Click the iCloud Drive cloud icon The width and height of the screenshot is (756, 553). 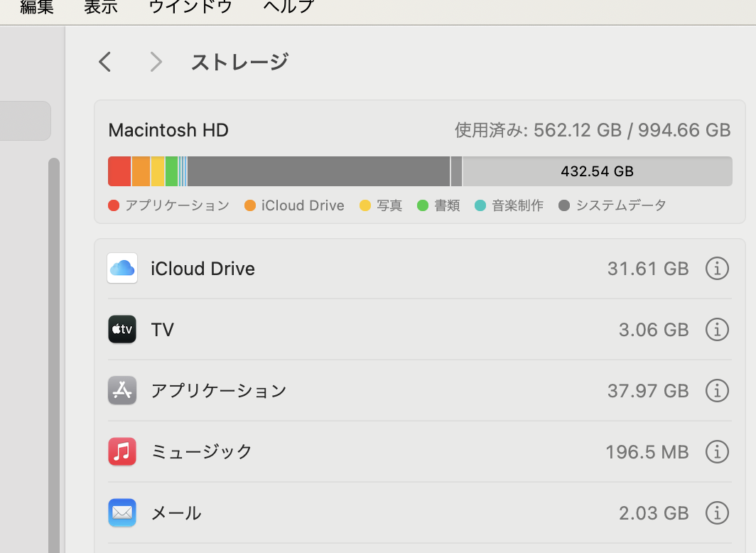pyautogui.click(x=122, y=269)
